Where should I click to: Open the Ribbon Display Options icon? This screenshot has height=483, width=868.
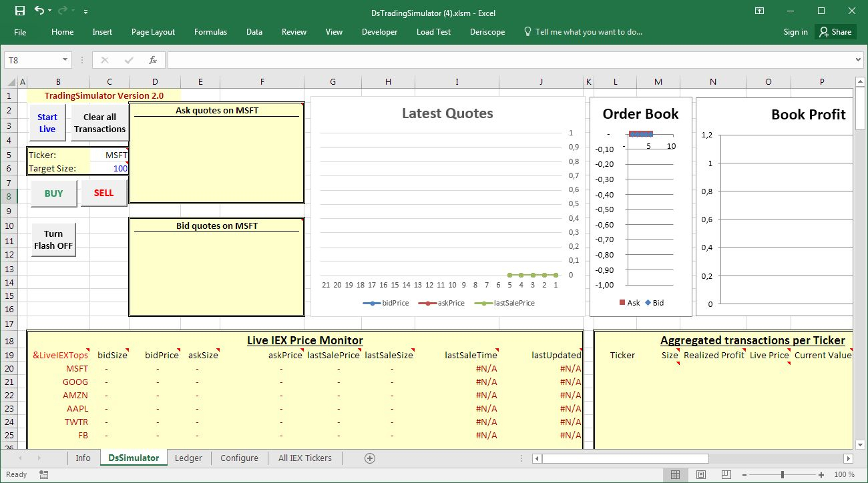point(759,11)
